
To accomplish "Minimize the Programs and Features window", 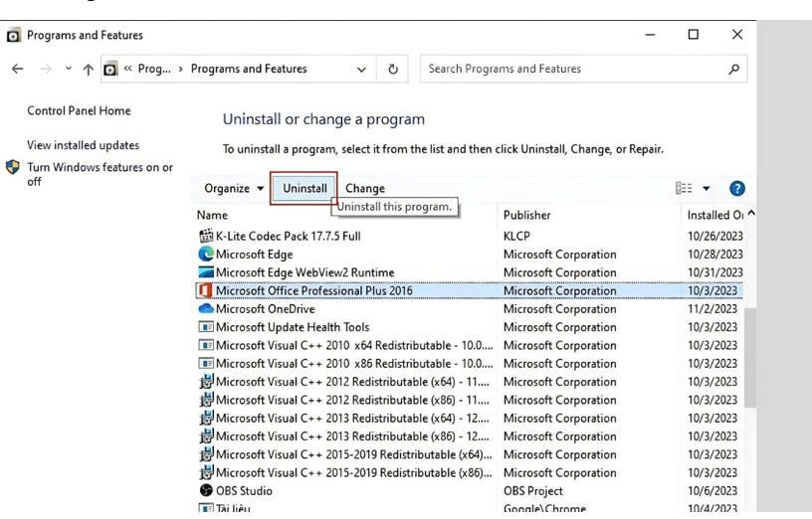I will [651, 35].
